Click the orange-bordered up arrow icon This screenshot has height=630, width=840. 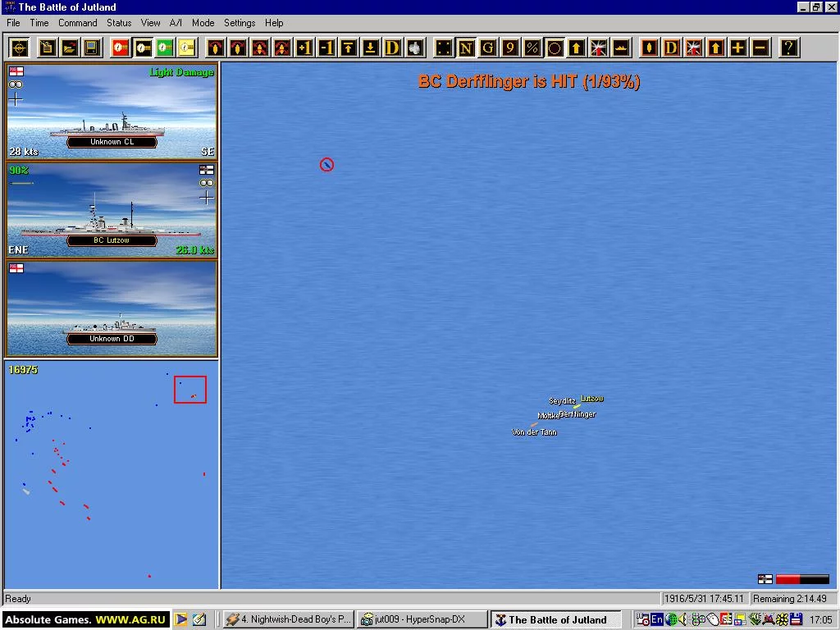(x=715, y=48)
